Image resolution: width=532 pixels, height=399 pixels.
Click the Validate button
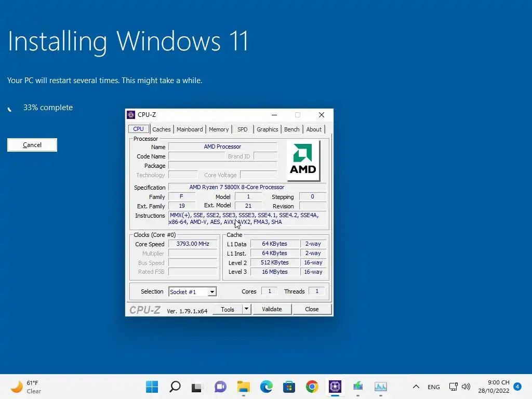tap(272, 309)
